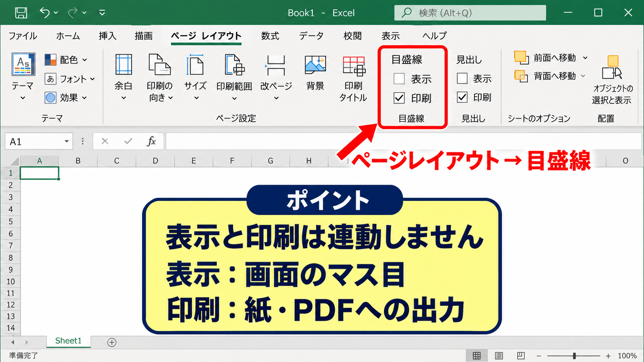Click the zoom slider handle

click(x=574, y=356)
